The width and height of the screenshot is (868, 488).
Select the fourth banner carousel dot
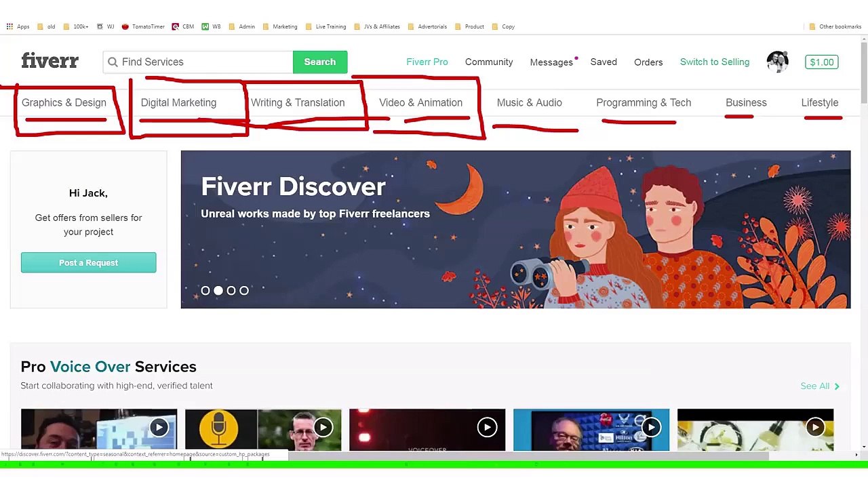tap(244, 290)
